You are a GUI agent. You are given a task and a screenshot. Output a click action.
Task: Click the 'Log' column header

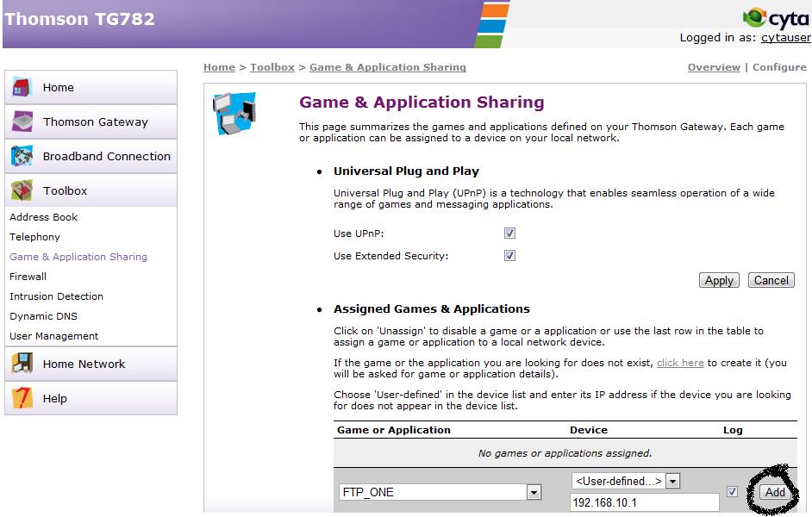(x=733, y=430)
